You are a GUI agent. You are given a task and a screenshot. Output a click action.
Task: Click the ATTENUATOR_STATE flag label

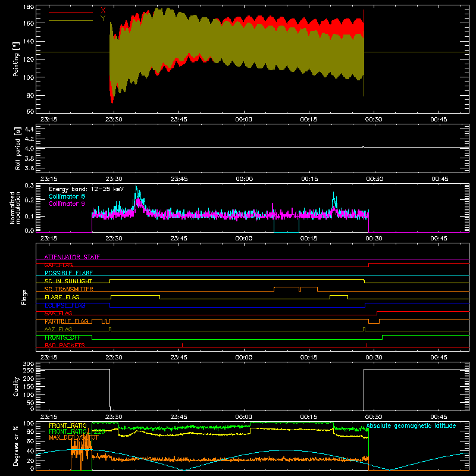(x=72, y=257)
